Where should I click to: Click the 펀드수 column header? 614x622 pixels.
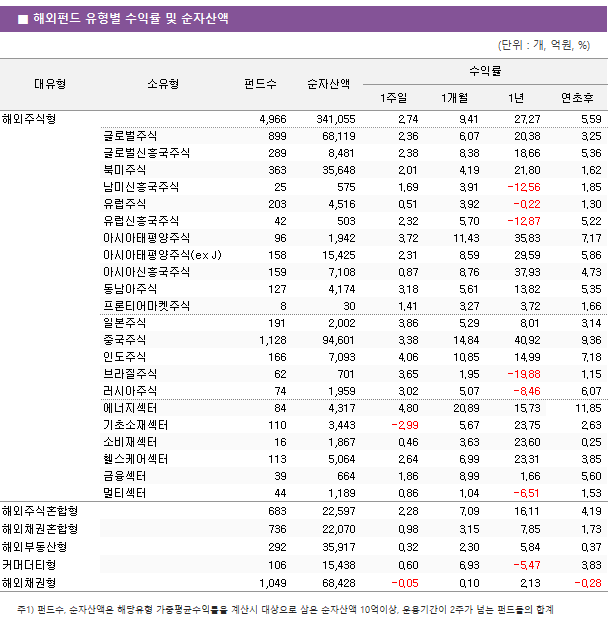coord(260,84)
